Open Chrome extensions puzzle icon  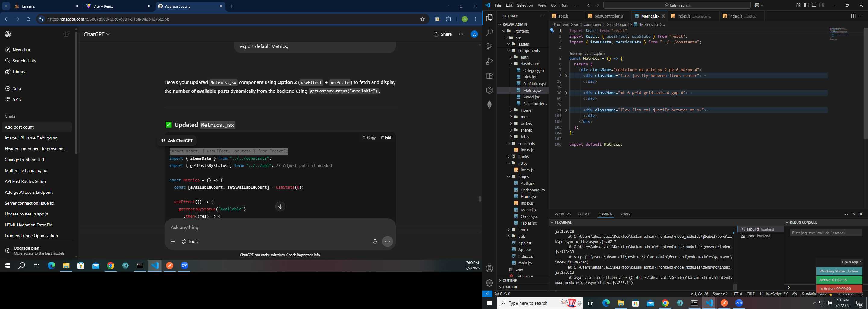coord(448,19)
